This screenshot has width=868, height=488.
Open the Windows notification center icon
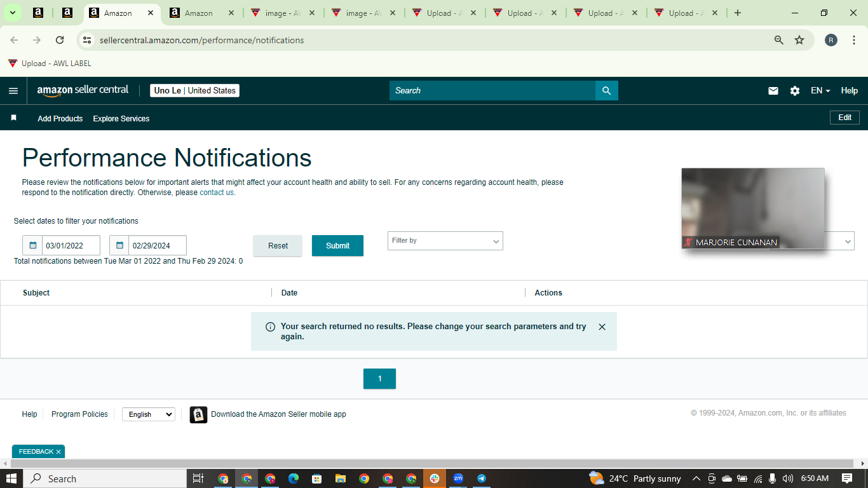coord(847,478)
